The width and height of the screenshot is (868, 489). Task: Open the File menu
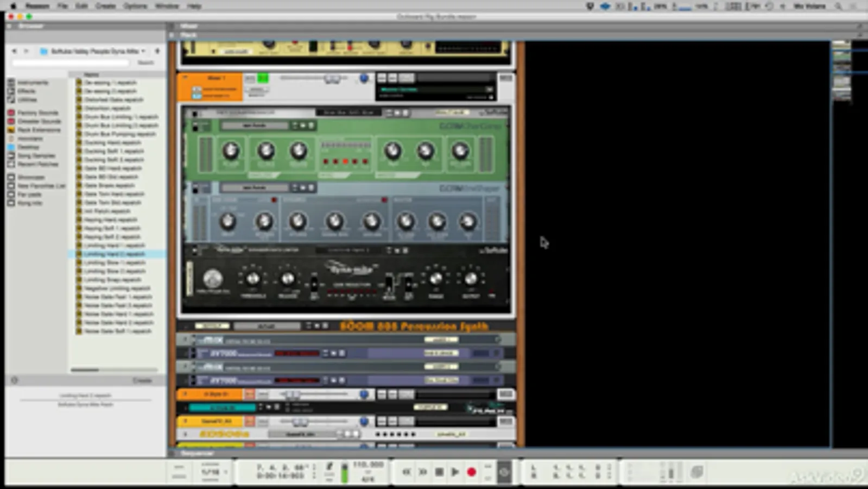tap(63, 6)
